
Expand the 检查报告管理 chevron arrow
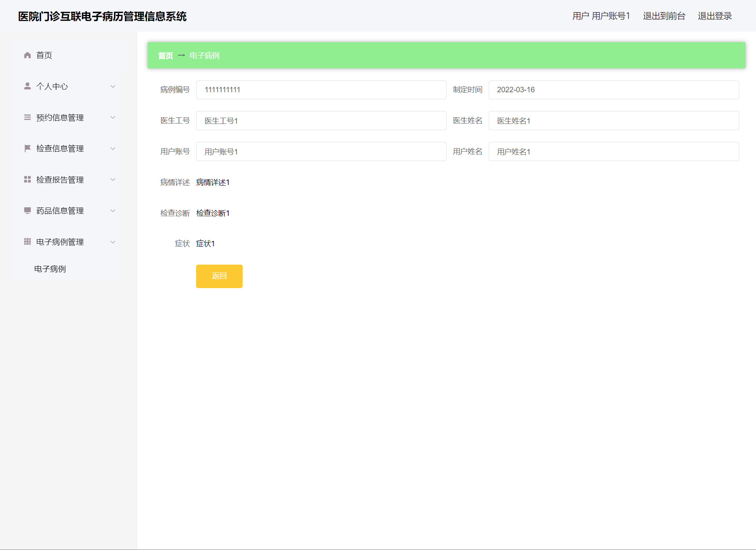(113, 179)
